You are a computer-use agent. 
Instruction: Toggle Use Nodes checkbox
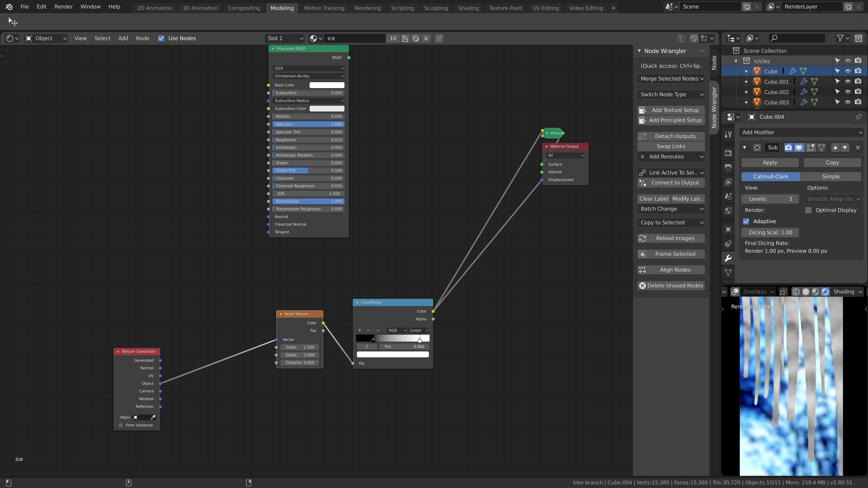pos(161,38)
